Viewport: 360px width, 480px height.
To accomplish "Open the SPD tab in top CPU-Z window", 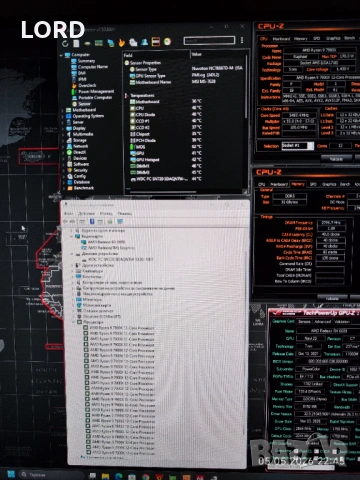I will (316, 38).
